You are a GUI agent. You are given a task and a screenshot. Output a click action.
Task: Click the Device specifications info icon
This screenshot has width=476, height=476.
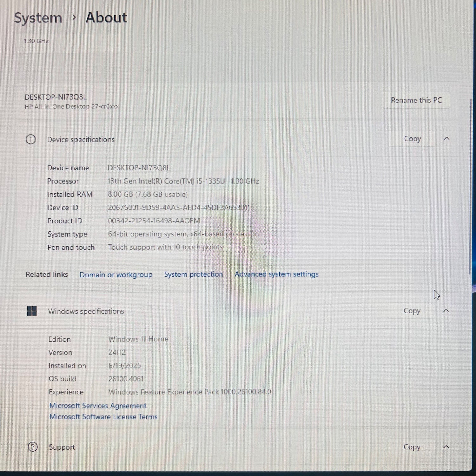(x=31, y=139)
